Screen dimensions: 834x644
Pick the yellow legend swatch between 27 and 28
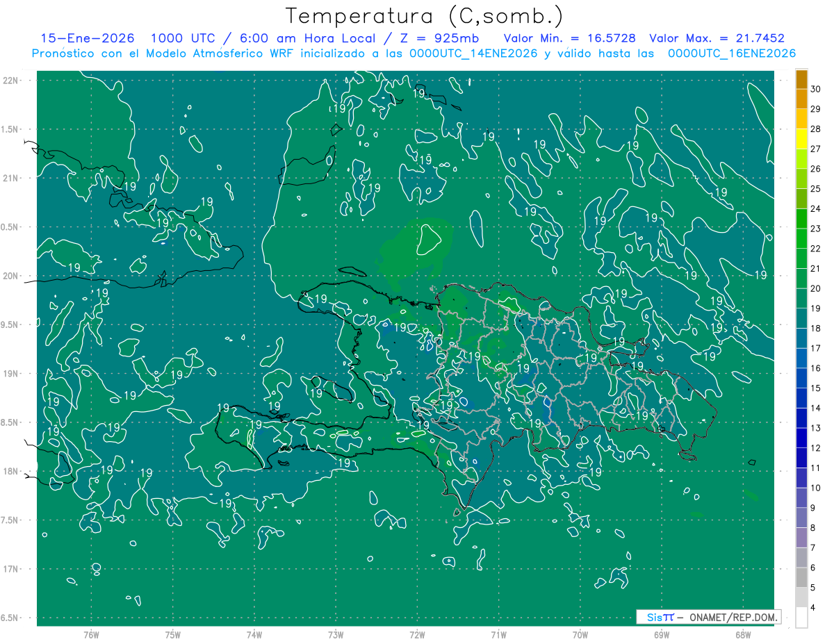(x=801, y=138)
